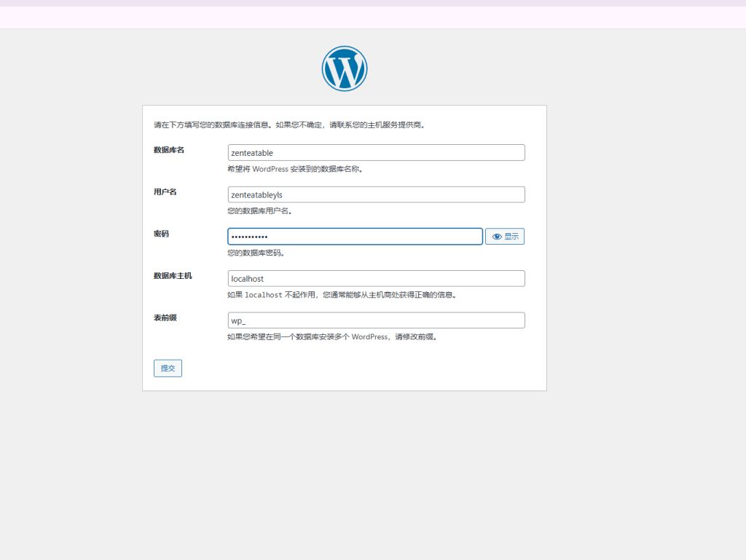Focus the 密码 password input field

pyautogui.click(x=355, y=236)
